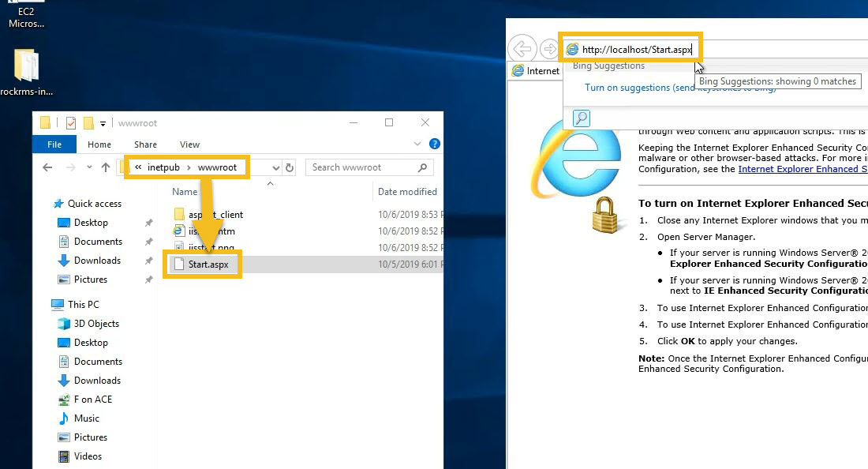Switch to the Share ribbon tab
Image resolution: width=868 pixels, height=469 pixels.
145,144
